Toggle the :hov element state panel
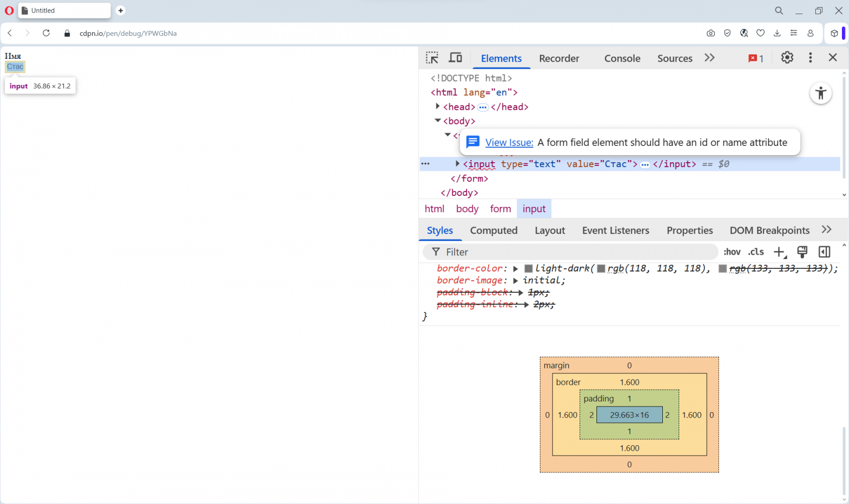The height and width of the screenshot is (504, 849). 732,252
